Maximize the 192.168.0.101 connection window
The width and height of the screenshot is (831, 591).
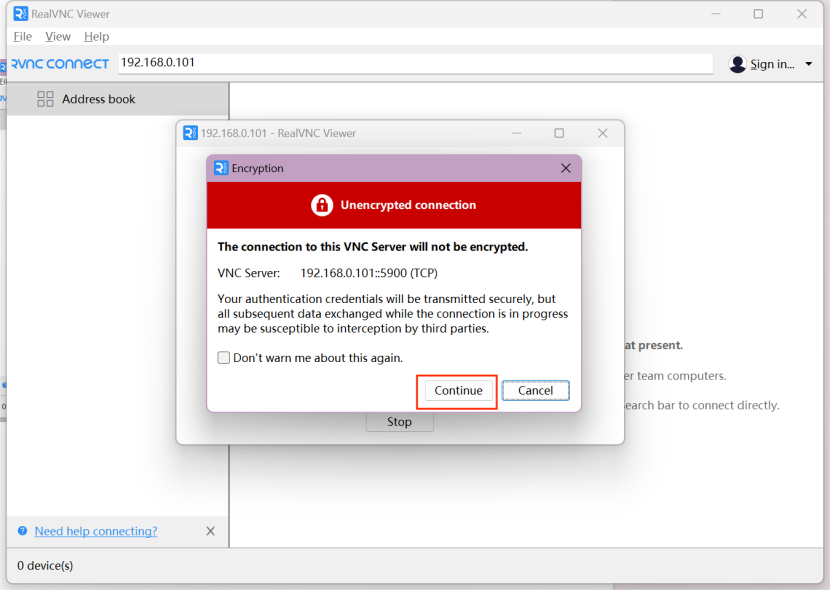(559, 133)
